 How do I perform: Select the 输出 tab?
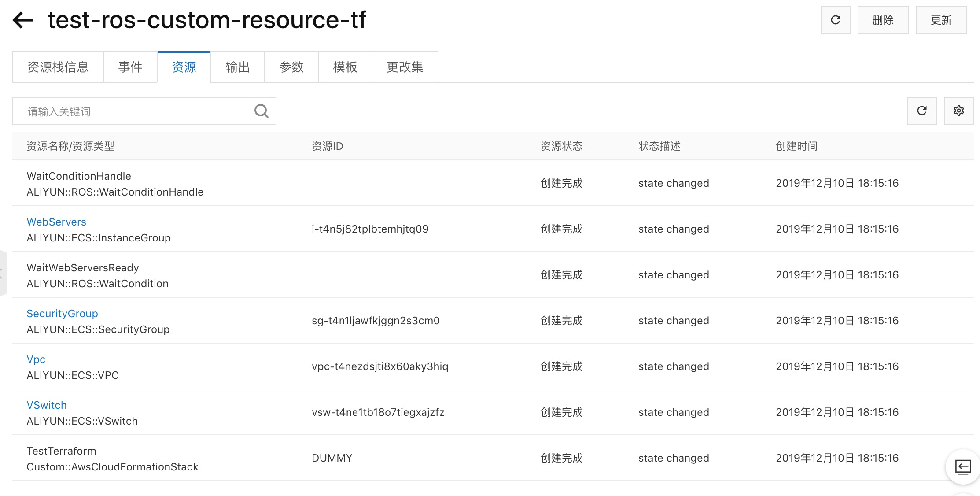238,67
